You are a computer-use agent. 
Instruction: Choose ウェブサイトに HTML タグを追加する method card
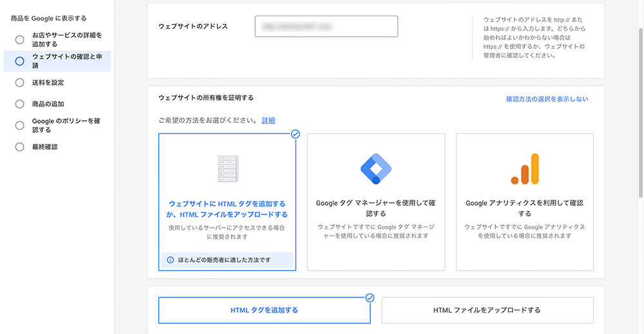(227, 202)
